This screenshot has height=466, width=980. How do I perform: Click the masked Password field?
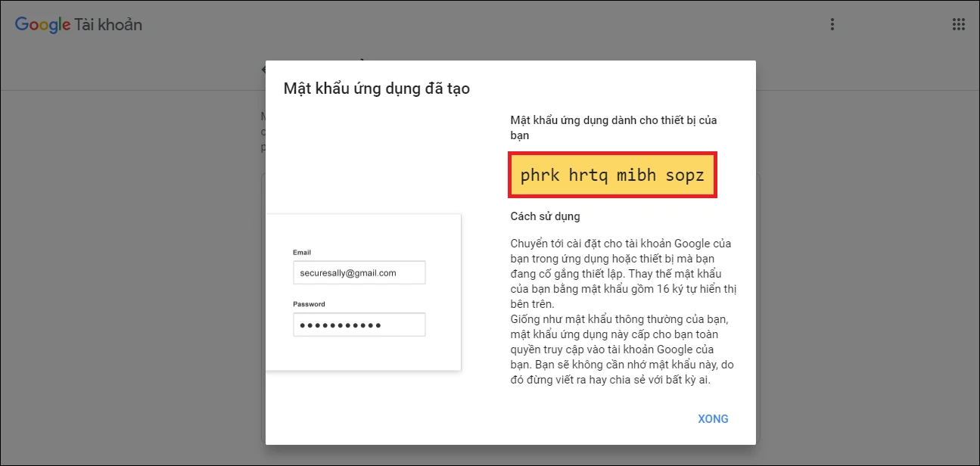tap(359, 325)
